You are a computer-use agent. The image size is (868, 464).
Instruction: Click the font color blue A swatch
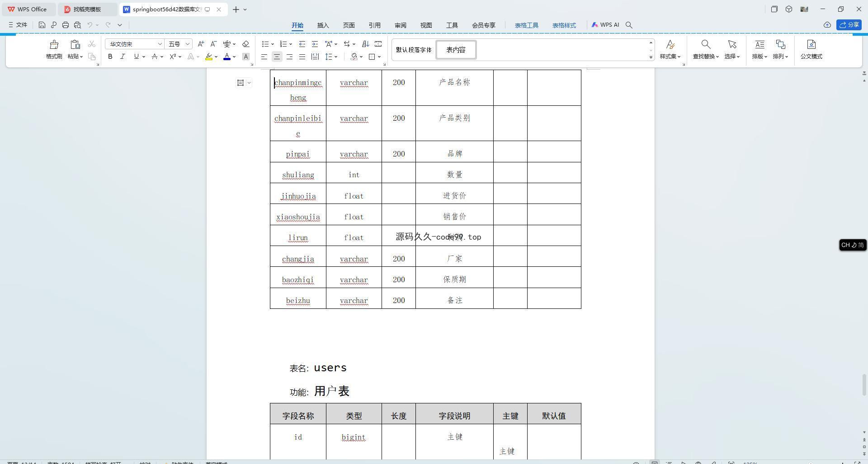point(227,57)
